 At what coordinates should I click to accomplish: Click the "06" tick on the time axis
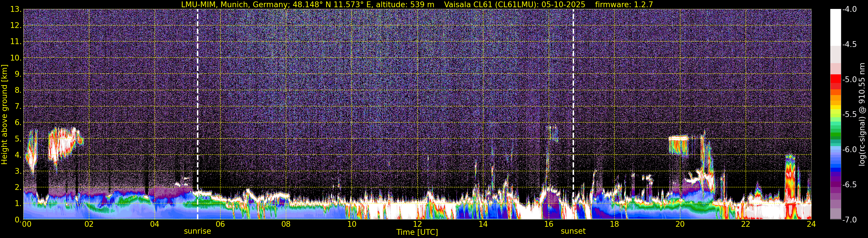(x=220, y=224)
